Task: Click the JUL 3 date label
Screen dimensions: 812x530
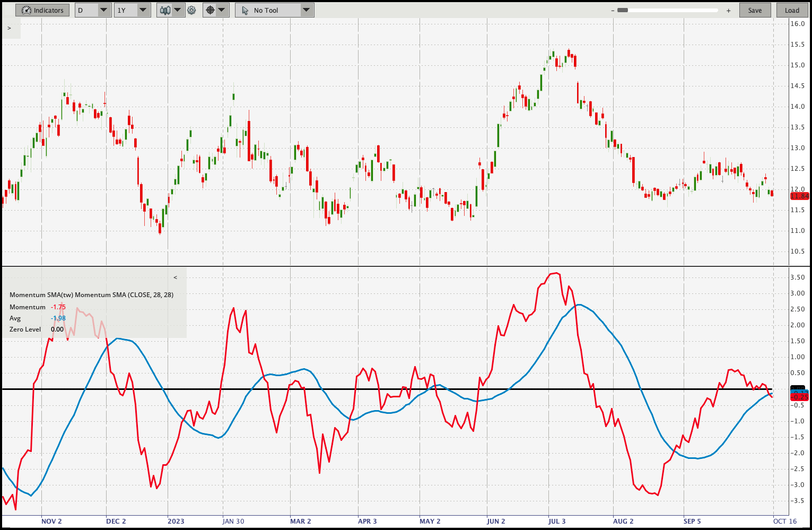Action: point(557,521)
